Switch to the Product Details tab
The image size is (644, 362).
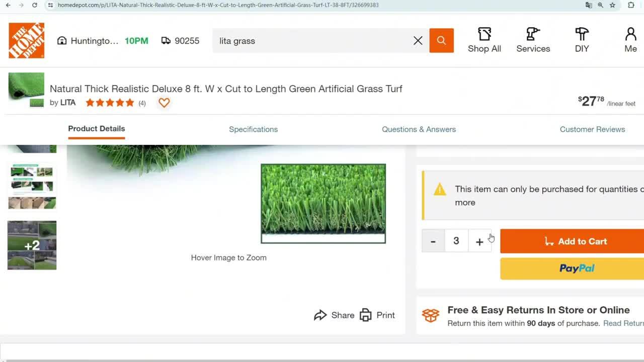point(97,129)
